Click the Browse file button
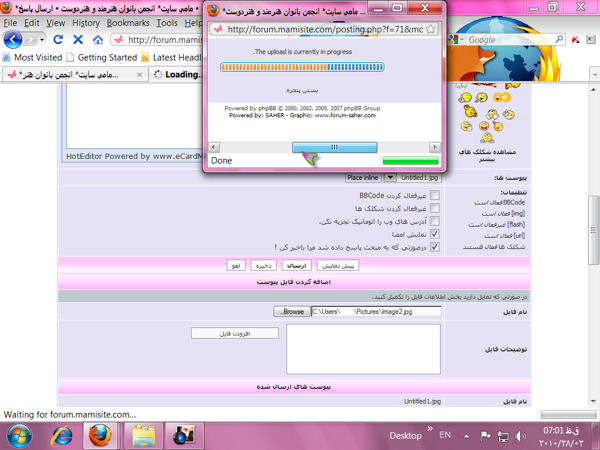 [x=292, y=311]
